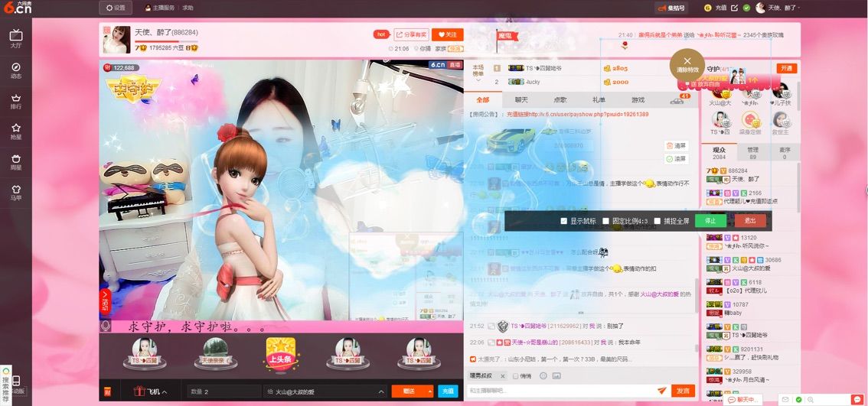Click the 数量 gift quantity field

[224, 391]
